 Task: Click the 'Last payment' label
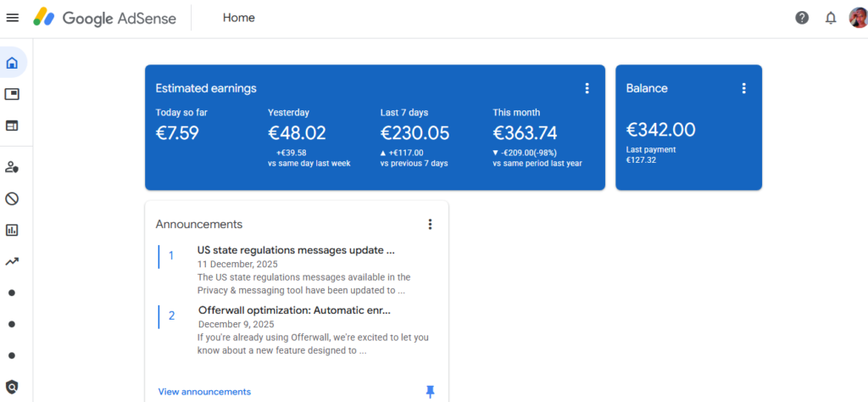click(x=651, y=149)
